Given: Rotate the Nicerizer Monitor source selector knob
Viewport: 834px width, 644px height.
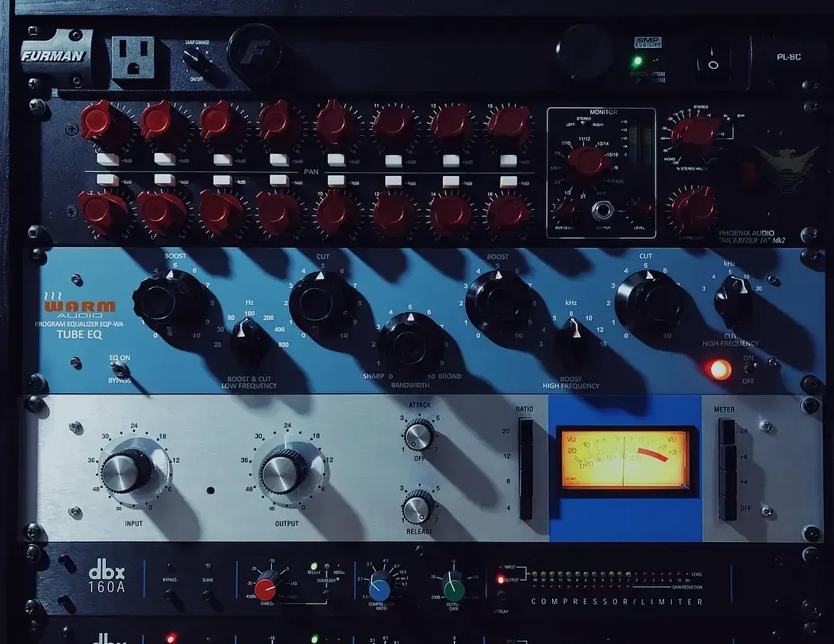Looking at the screenshot, I should [588, 161].
